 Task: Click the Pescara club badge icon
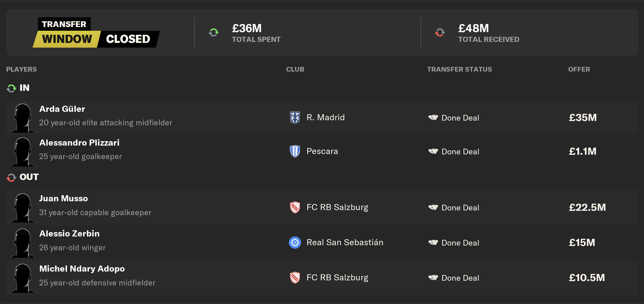pos(295,151)
